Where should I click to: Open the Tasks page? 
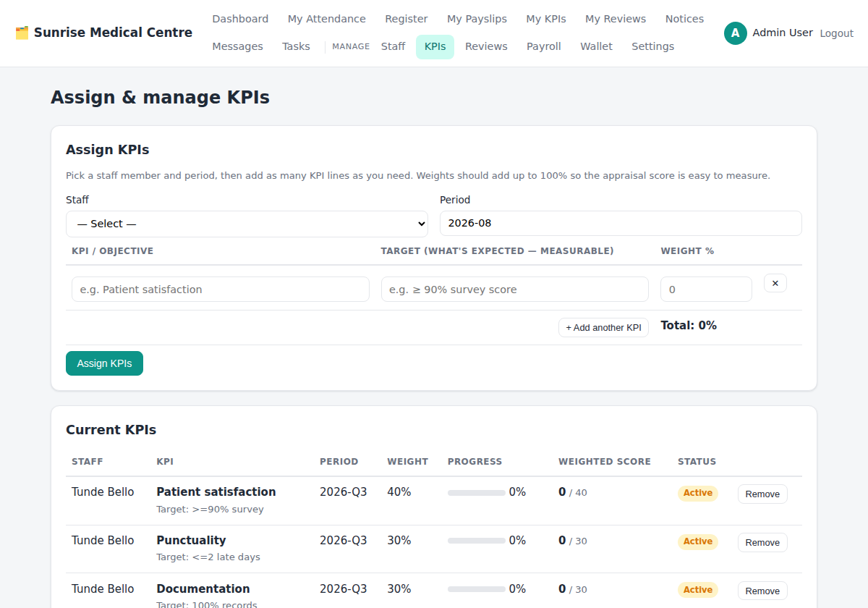click(296, 46)
